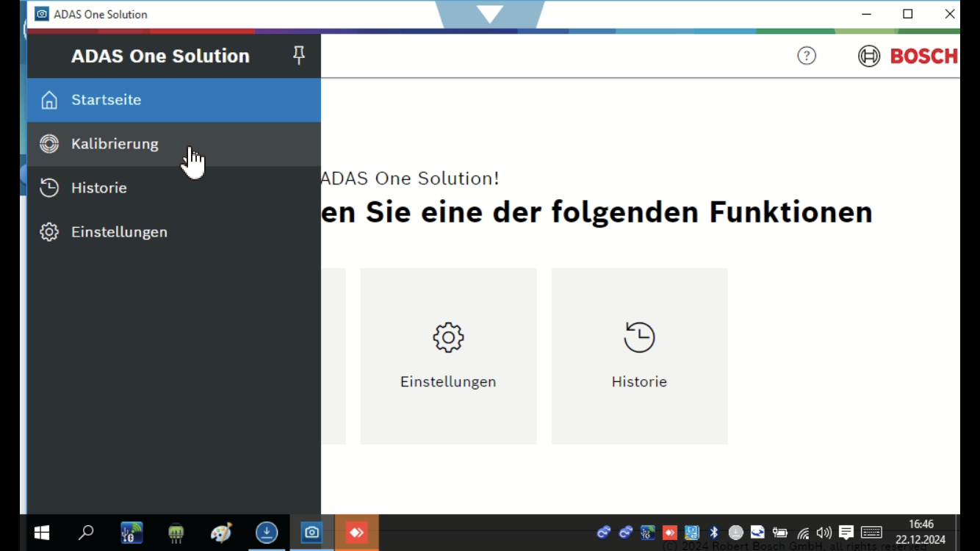The width and height of the screenshot is (980, 551).
Task: Open the volume speaker tray icon
Action: [x=824, y=533]
